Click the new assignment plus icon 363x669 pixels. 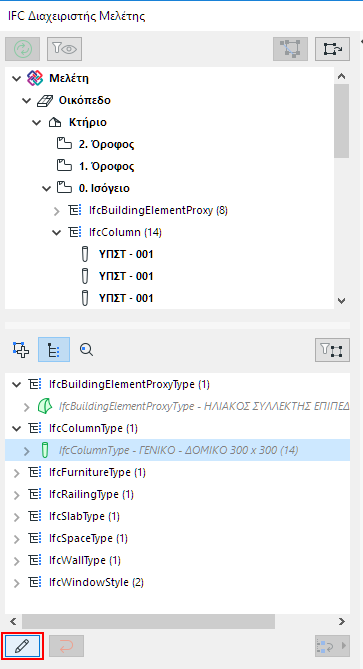pyautogui.click(x=21, y=350)
